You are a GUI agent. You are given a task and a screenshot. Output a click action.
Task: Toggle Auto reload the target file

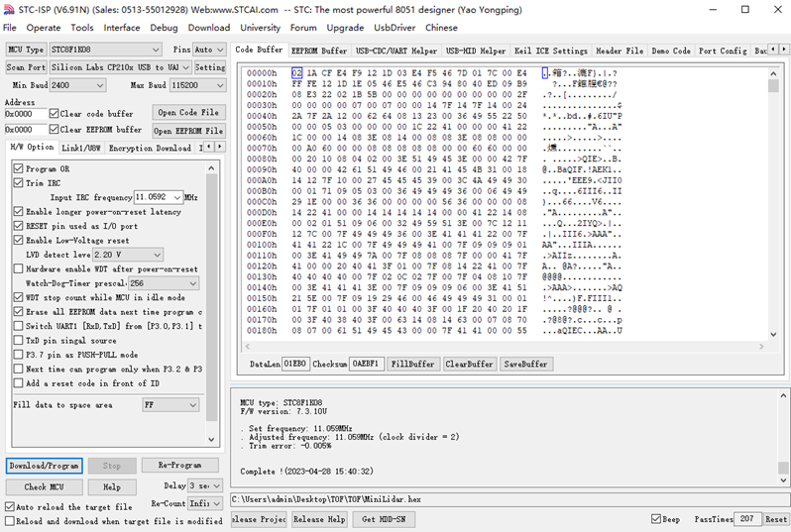[x=10, y=506]
